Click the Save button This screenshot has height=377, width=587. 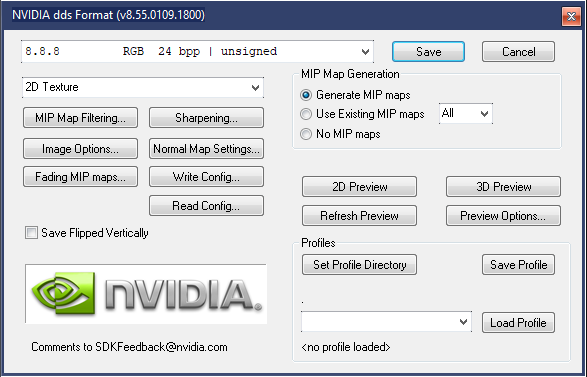point(428,52)
